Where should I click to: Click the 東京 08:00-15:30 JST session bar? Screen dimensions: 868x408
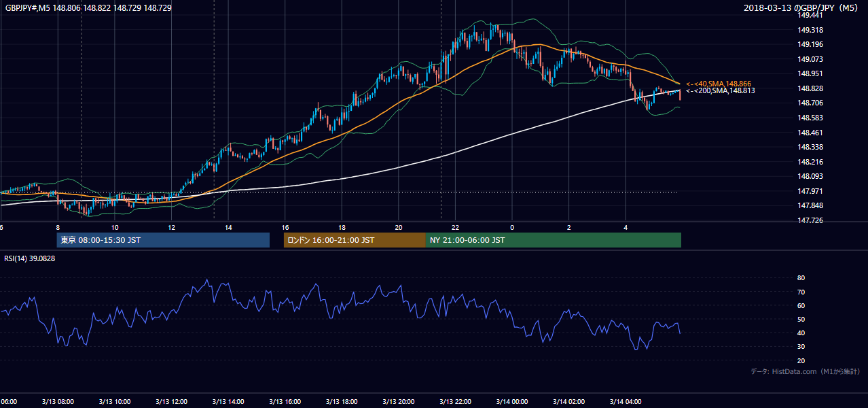(x=163, y=240)
